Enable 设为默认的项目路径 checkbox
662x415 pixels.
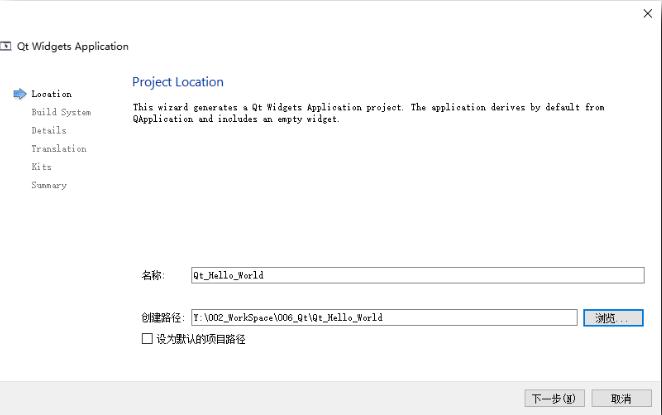click(x=148, y=340)
